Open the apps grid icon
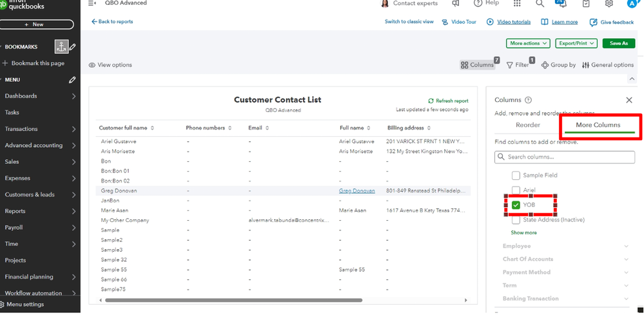 [x=517, y=3]
